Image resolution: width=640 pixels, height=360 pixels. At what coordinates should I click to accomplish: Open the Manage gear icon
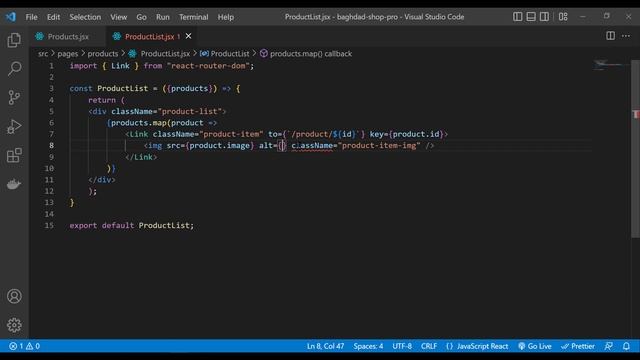(x=14, y=325)
